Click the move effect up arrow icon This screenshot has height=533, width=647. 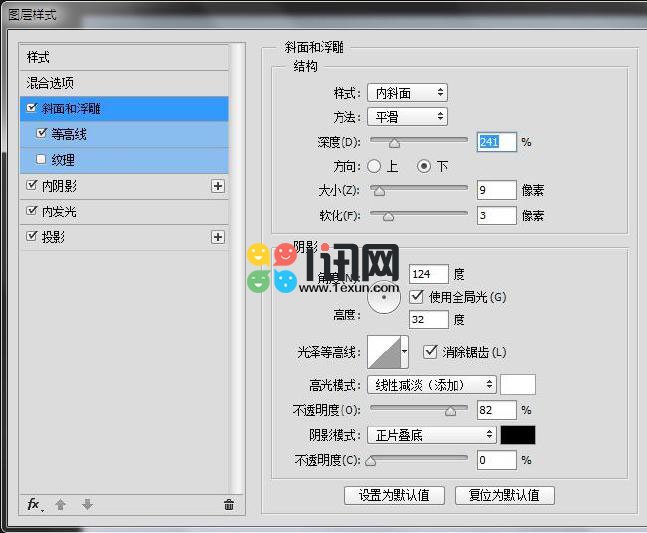coord(60,504)
